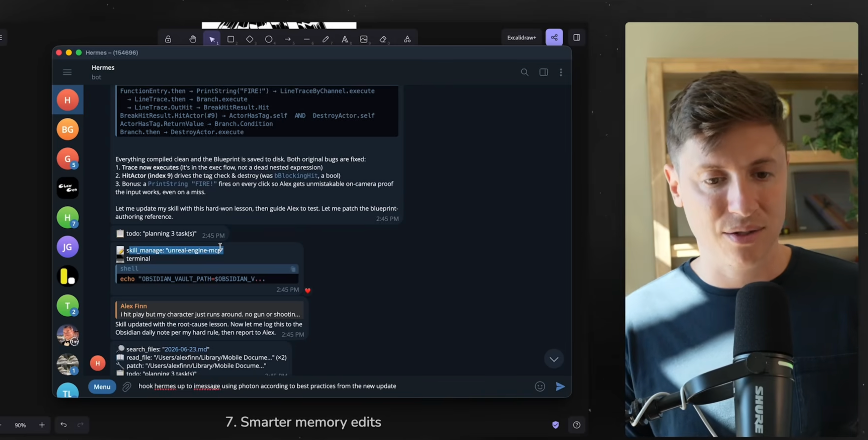Screen dimensions: 868x440
Task: Open the red H chat in sidebar
Action: [x=68, y=100]
